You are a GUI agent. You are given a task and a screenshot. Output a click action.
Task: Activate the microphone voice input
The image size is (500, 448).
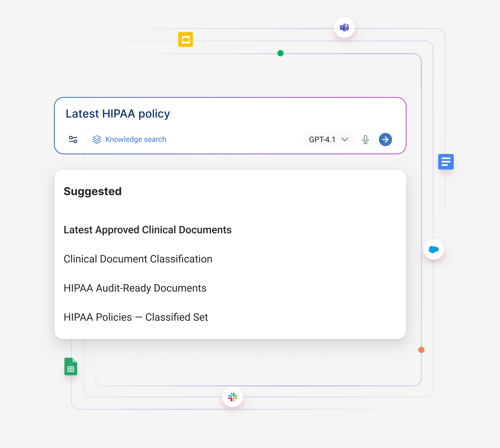tap(365, 140)
